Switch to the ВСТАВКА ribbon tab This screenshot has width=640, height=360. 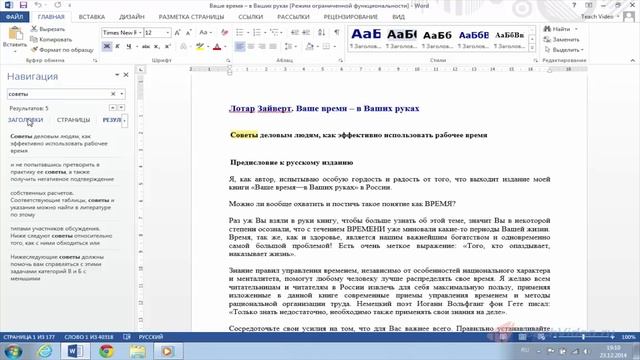click(91, 17)
